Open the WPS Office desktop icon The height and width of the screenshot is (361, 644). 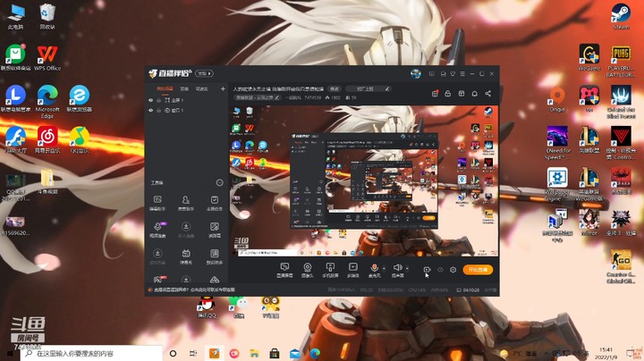coord(47,58)
